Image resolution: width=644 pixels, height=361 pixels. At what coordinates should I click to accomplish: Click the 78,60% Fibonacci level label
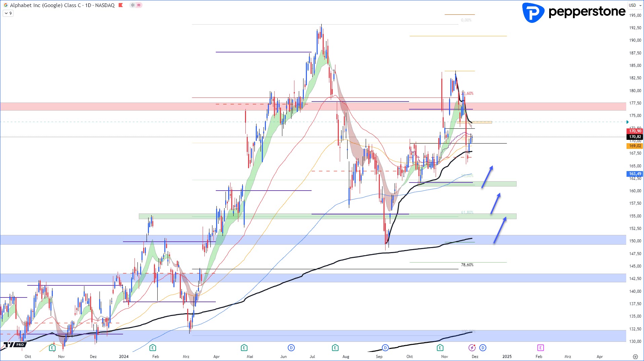pyautogui.click(x=467, y=265)
